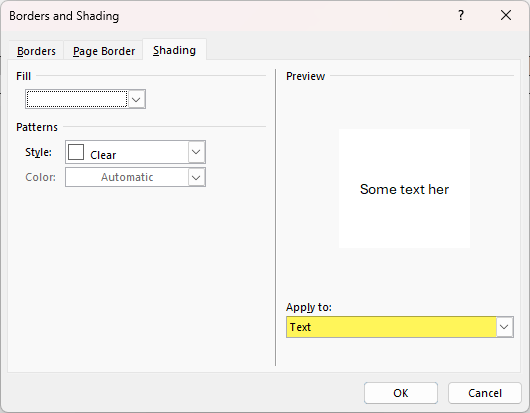Click the Preview section label
Image resolution: width=530 pixels, height=413 pixels.
(x=306, y=76)
